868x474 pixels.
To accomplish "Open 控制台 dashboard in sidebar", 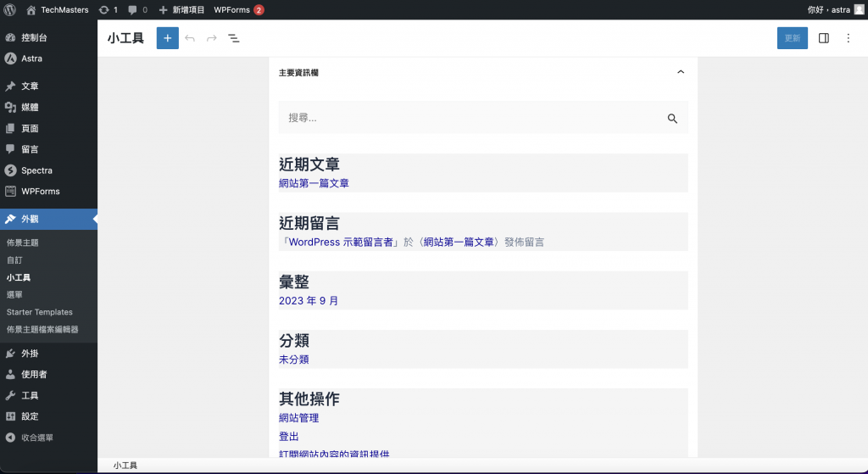I will point(48,37).
